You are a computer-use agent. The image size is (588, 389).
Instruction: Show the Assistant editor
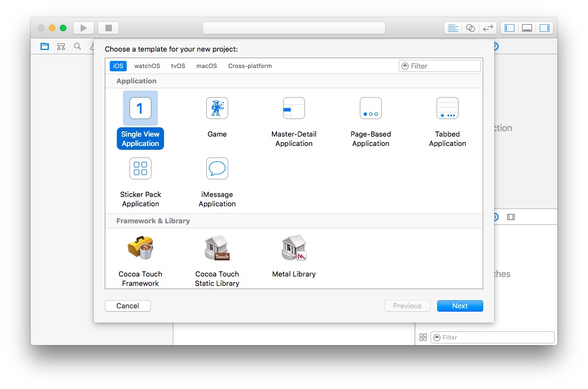click(x=470, y=28)
